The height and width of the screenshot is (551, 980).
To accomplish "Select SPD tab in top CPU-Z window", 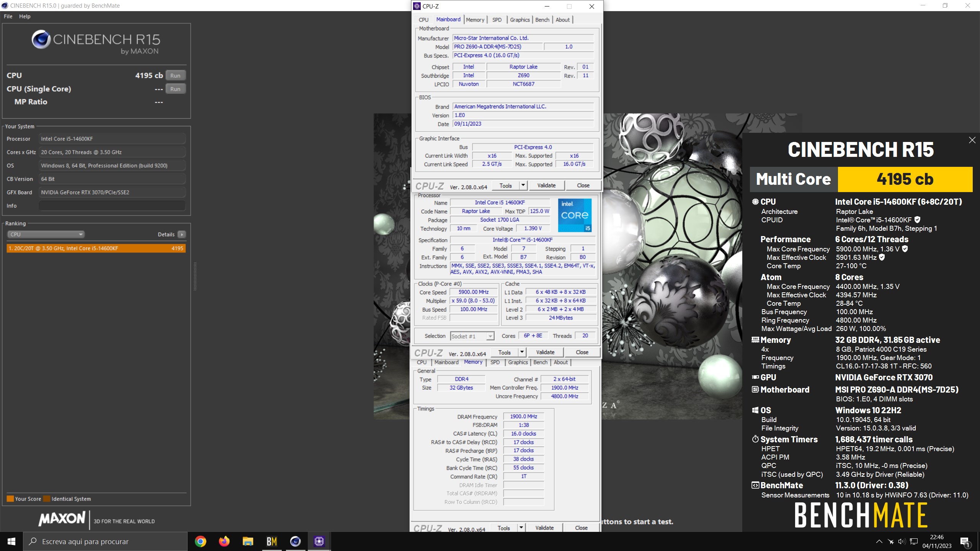I will [x=497, y=20].
